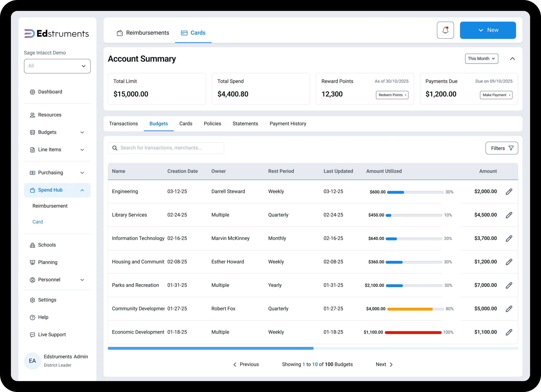
Task: Click the Make Payment button
Action: [496, 95]
